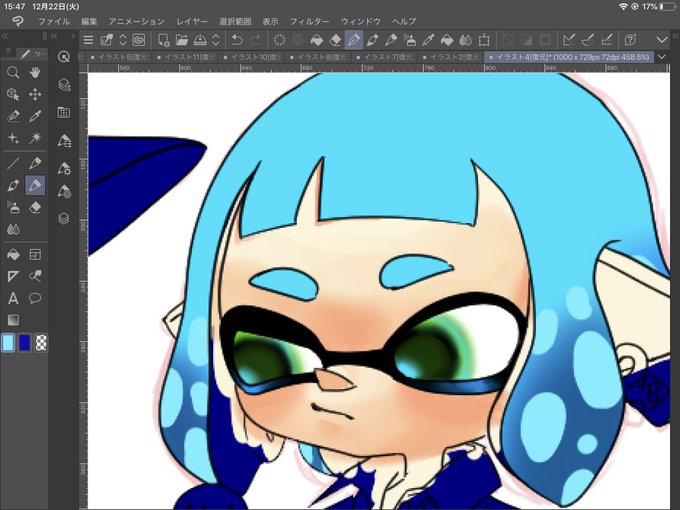
Task: Select the Blend droplets tool in tool palette
Action: pos(13,229)
